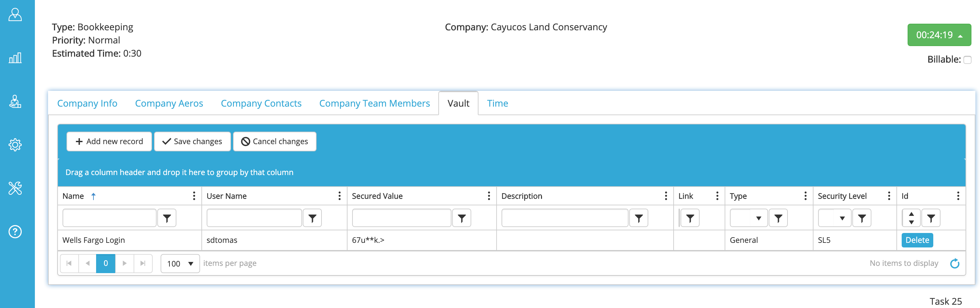Open the Description column options menu
Viewport: 980px width, 308px height.
tap(666, 196)
